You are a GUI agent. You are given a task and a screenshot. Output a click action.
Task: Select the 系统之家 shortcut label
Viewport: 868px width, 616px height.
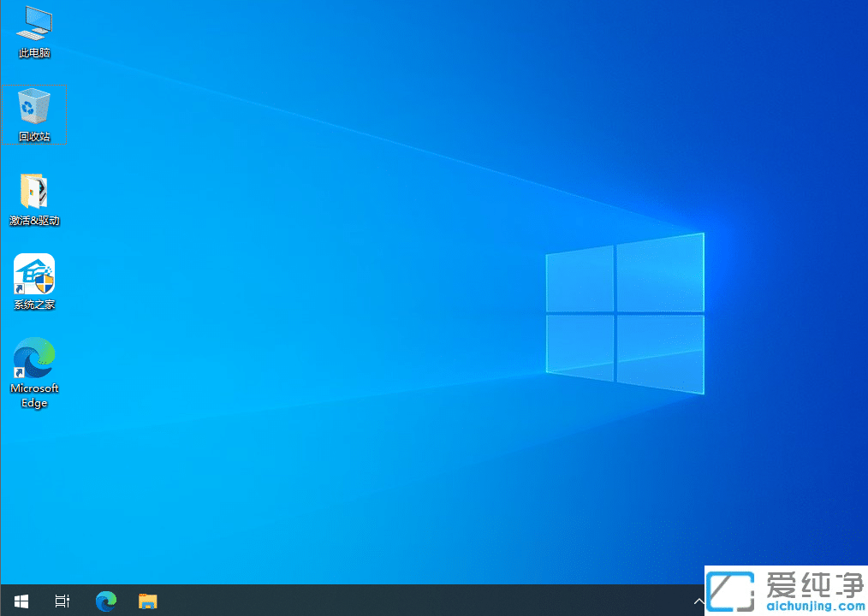click(34, 302)
